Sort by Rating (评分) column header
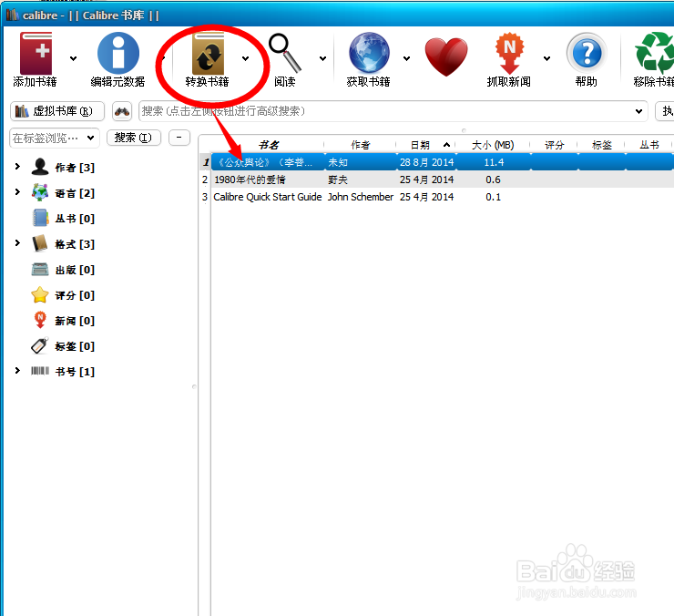The height and width of the screenshot is (616, 674). pyautogui.click(x=554, y=145)
